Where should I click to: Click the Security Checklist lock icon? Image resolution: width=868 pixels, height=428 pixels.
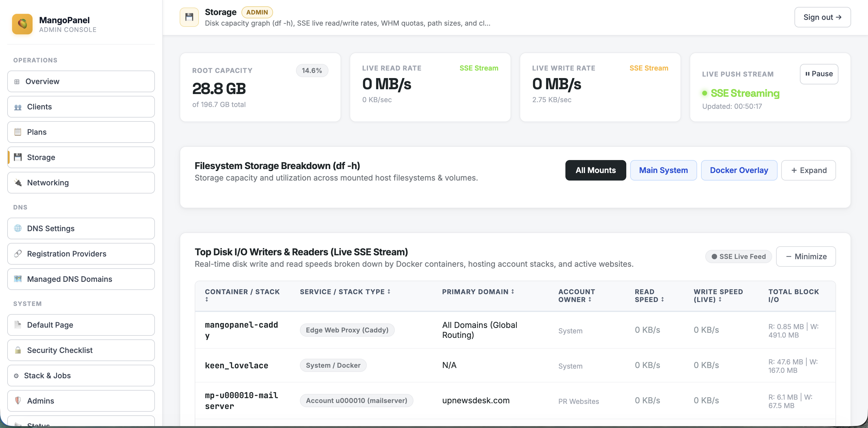(x=18, y=350)
